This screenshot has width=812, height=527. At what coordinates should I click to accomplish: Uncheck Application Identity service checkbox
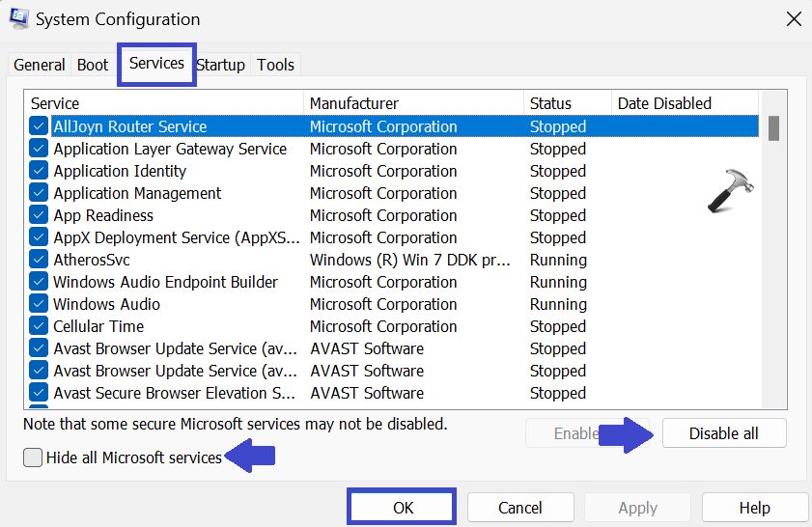pos(39,171)
